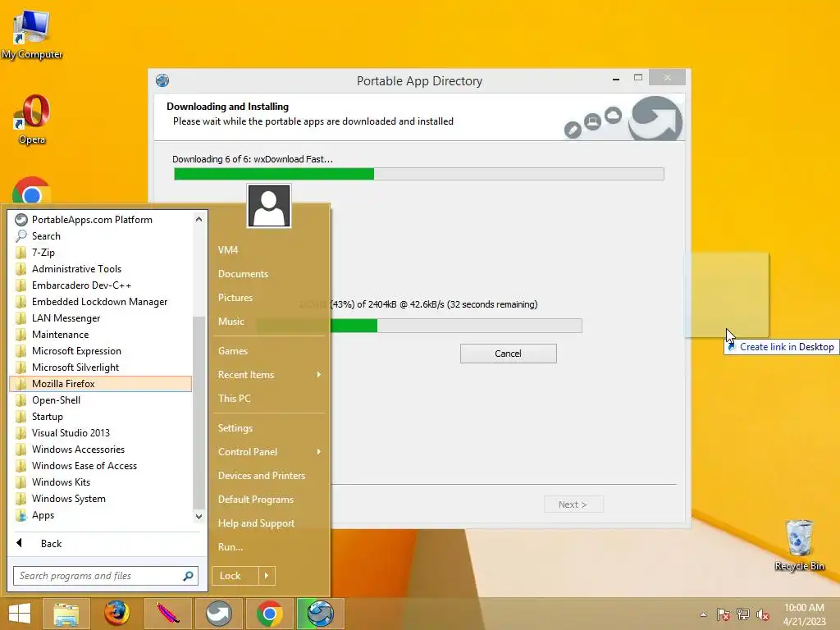840x630 pixels.
Task: Open the Embarcadero Dev-C++ folder
Action: click(x=101, y=285)
